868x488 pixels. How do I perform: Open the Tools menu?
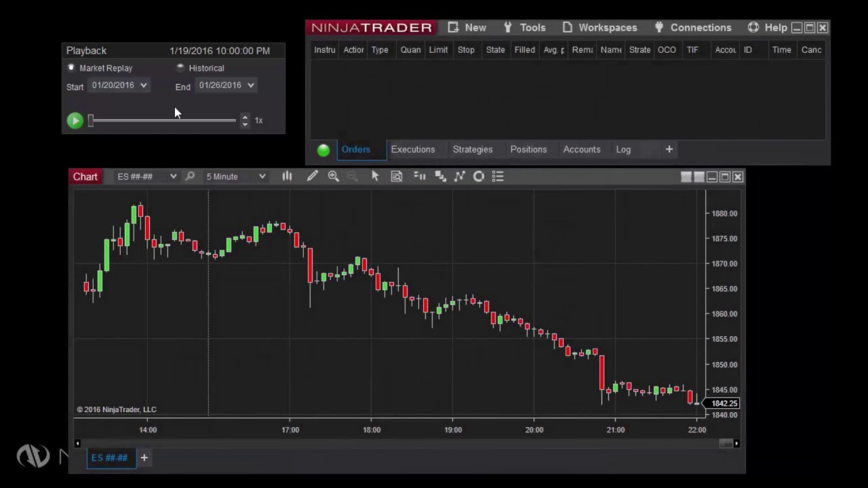524,28
